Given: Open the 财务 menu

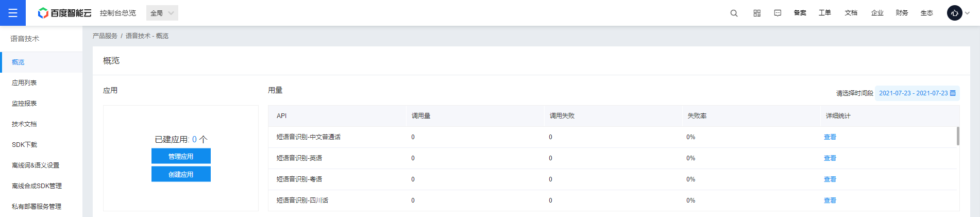Looking at the screenshot, I should click(902, 13).
